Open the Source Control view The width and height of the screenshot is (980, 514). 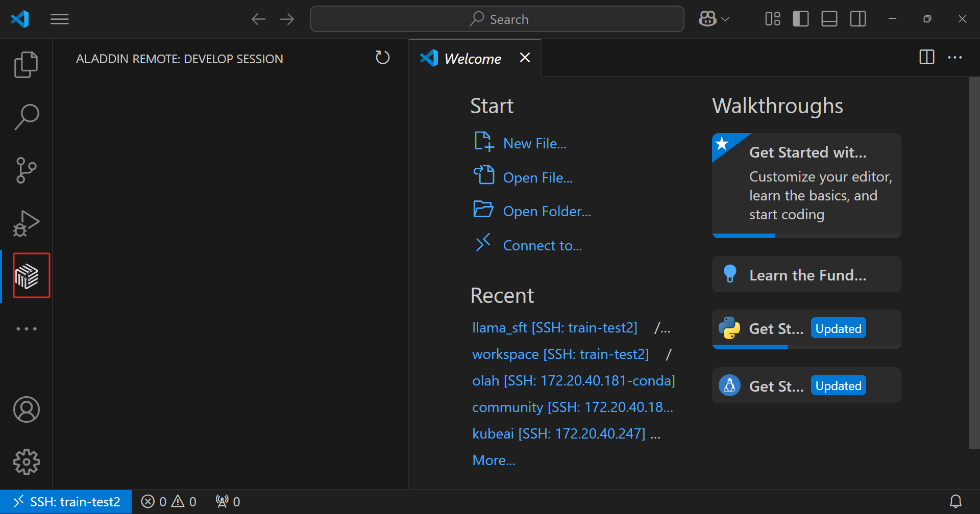coord(26,170)
